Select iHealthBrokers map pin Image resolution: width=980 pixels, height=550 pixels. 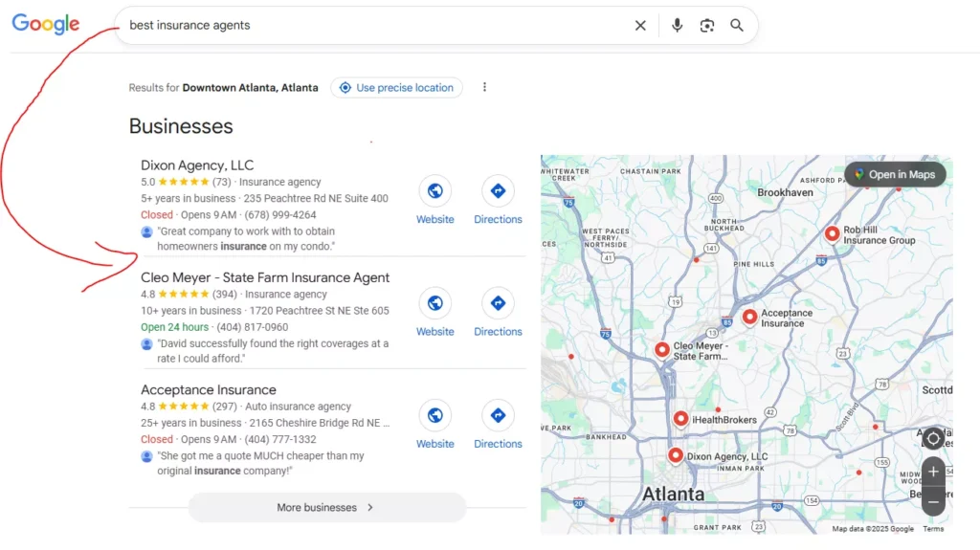(680, 418)
